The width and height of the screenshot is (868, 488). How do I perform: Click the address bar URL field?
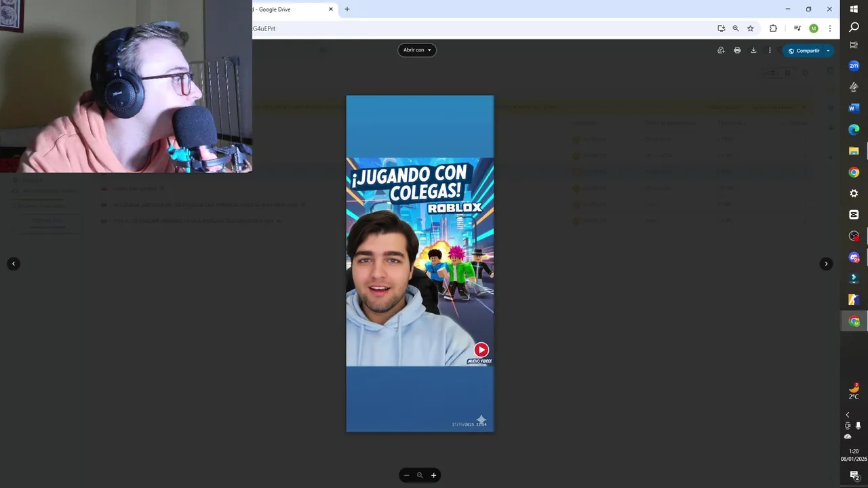481,28
